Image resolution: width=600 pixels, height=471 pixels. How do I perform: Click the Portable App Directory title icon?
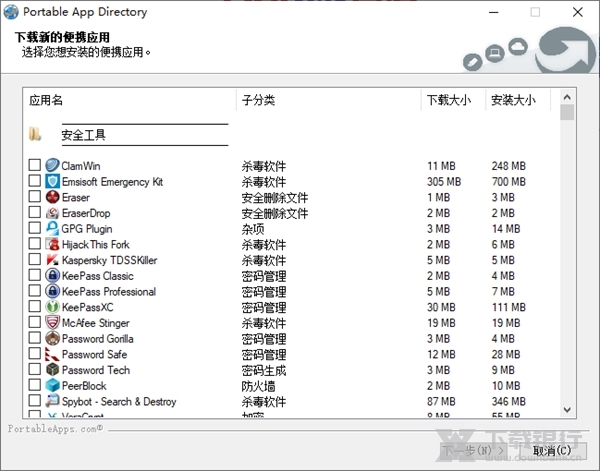pyautogui.click(x=11, y=12)
